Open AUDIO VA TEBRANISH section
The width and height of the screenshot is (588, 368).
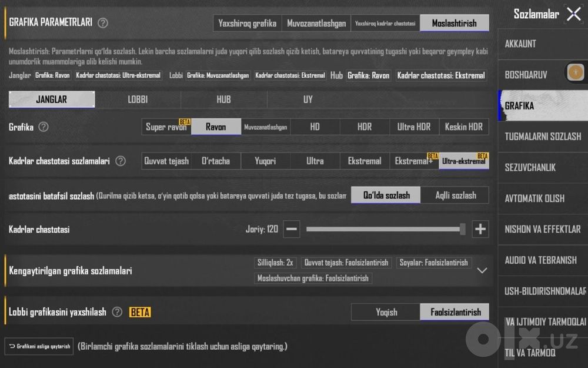click(543, 260)
